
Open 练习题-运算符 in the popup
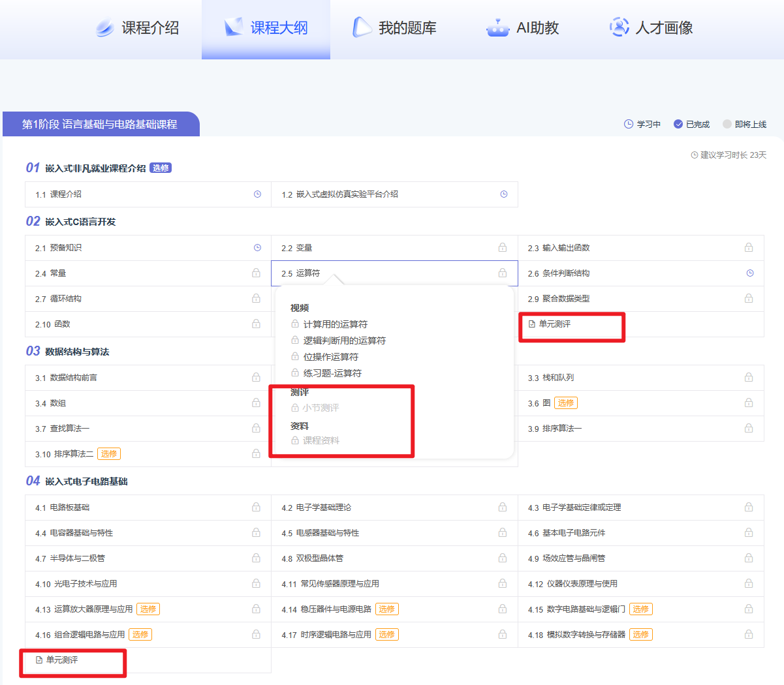[332, 373]
